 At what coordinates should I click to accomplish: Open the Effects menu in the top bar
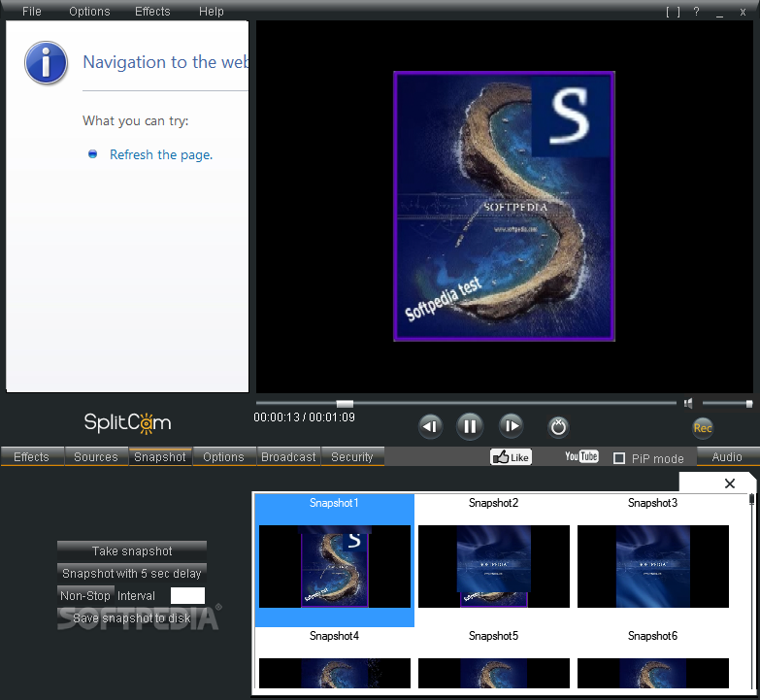coord(152,11)
